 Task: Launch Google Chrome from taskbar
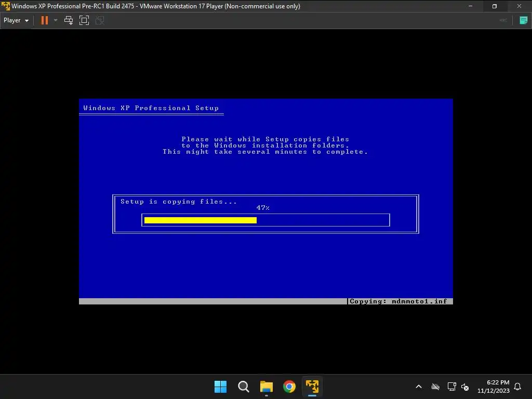click(289, 387)
